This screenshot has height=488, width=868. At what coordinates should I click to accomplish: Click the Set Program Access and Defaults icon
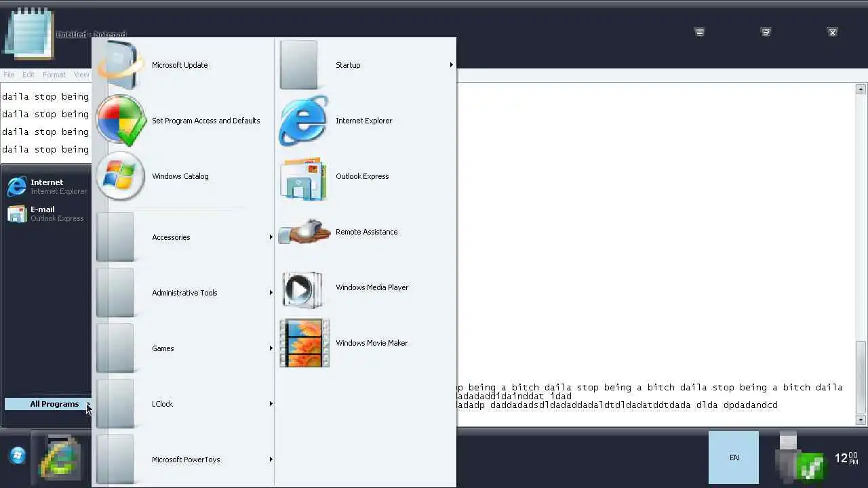[121, 121]
